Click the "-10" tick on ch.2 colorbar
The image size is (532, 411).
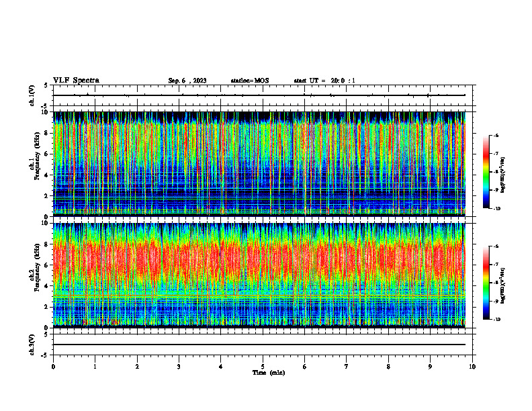[497, 320]
